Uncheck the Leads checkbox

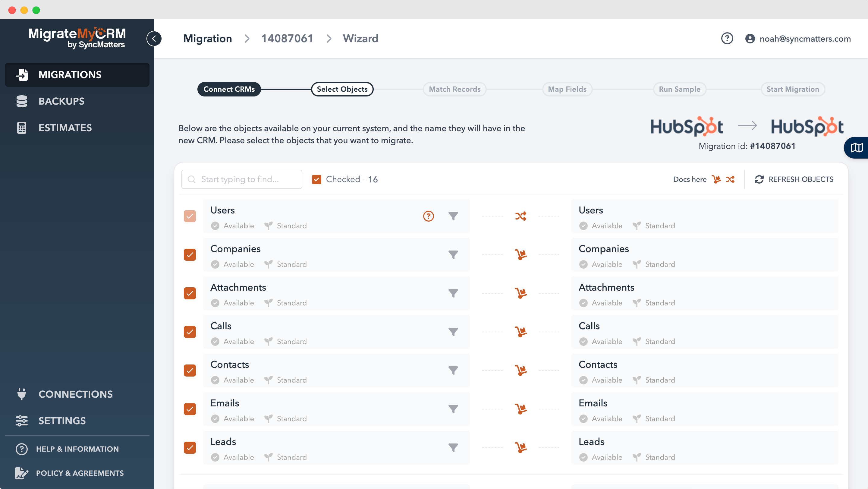190,448
